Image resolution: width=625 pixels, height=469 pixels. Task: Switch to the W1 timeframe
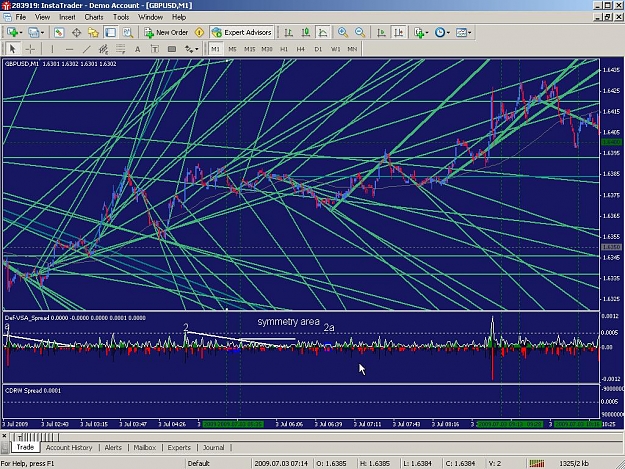pyautogui.click(x=336, y=49)
